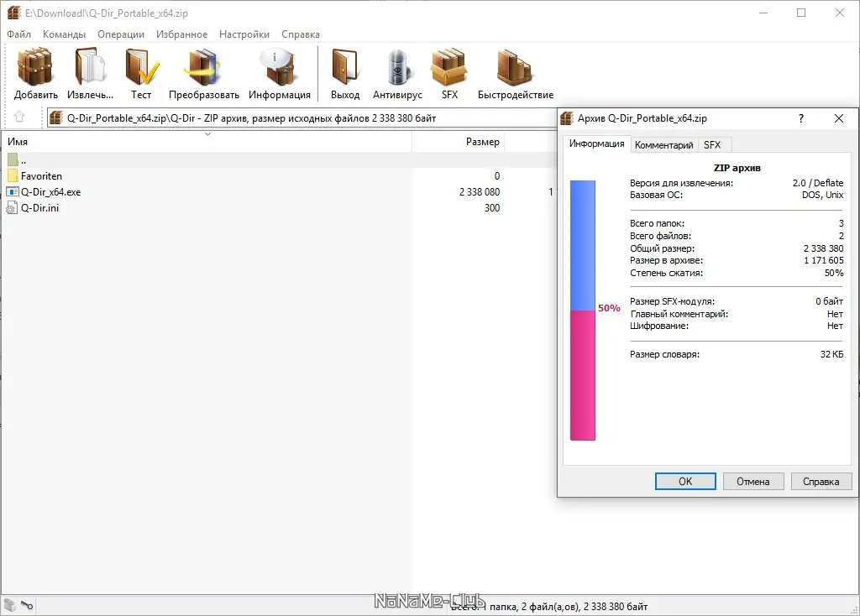Click the blue part of compression bar
Screen dimensions: 860x616
583,246
